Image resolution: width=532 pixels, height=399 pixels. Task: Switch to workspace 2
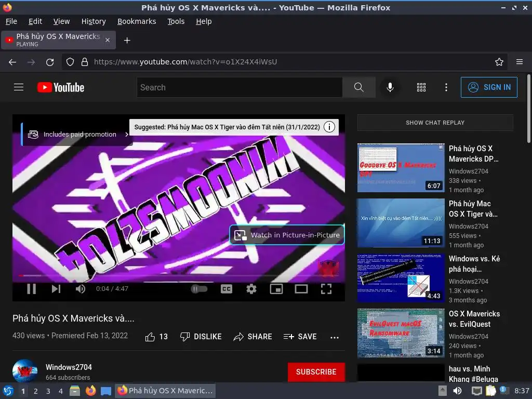click(36, 391)
